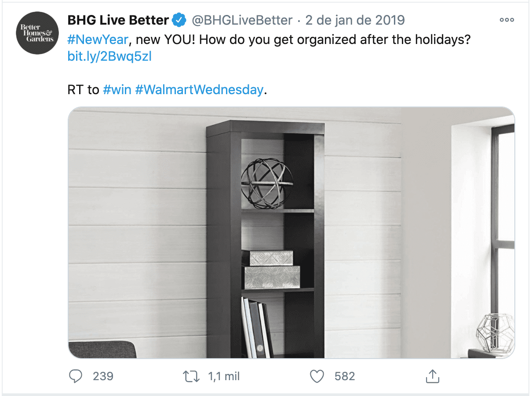View the 582 likes count
This screenshot has height=396, width=532.
tap(345, 377)
